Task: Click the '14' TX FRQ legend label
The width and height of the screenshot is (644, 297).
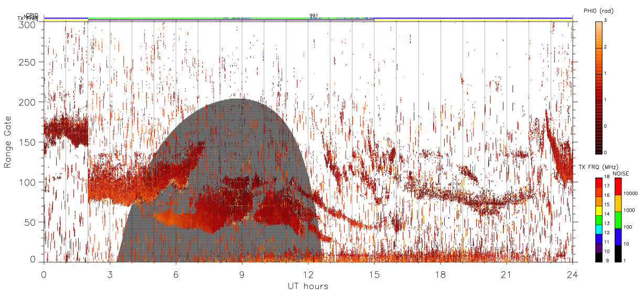Action: (607, 214)
